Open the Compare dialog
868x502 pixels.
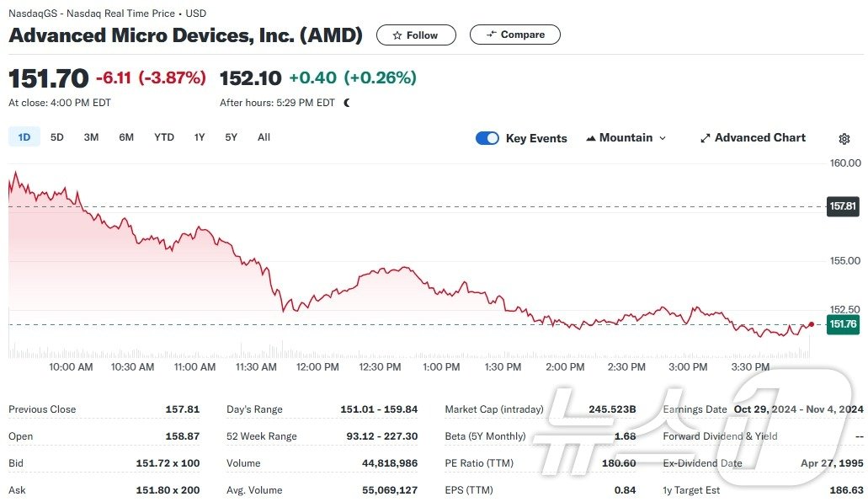[x=514, y=35]
